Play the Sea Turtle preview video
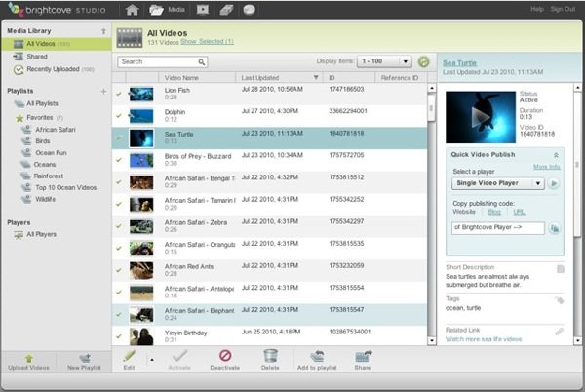The image size is (585, 392). [x=481, y=117]
